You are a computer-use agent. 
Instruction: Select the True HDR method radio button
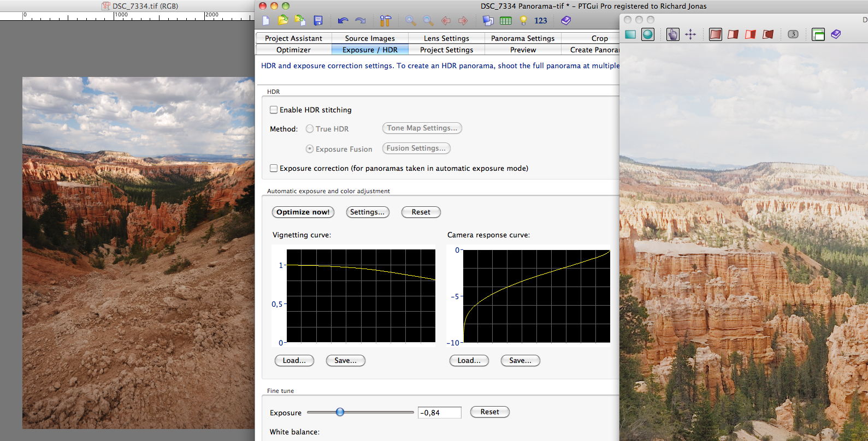point(310,129)
